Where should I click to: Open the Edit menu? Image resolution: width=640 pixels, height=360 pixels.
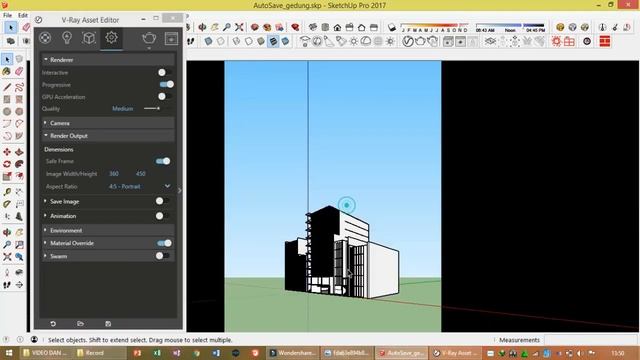[x=23, y=16]
